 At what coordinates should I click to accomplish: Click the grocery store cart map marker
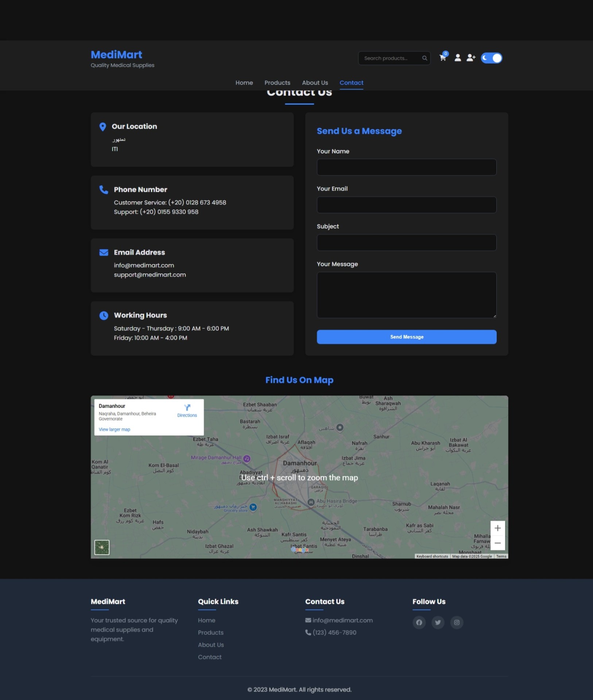pos(253,507)
